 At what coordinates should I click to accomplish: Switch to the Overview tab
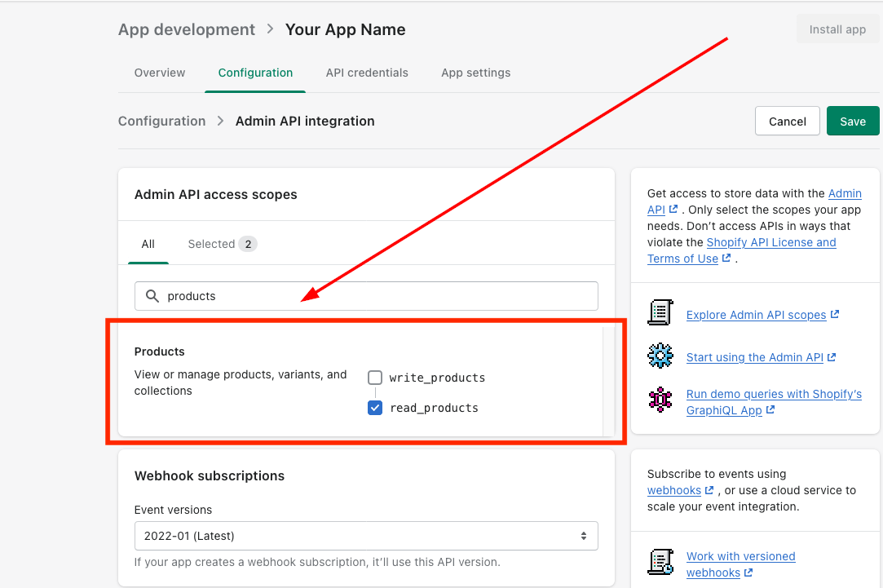(160, 73)
